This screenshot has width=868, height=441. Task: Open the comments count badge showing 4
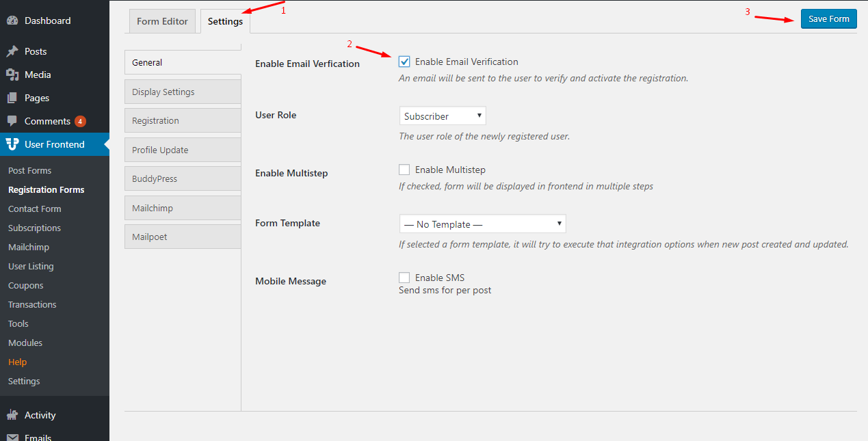click(80, 121)
